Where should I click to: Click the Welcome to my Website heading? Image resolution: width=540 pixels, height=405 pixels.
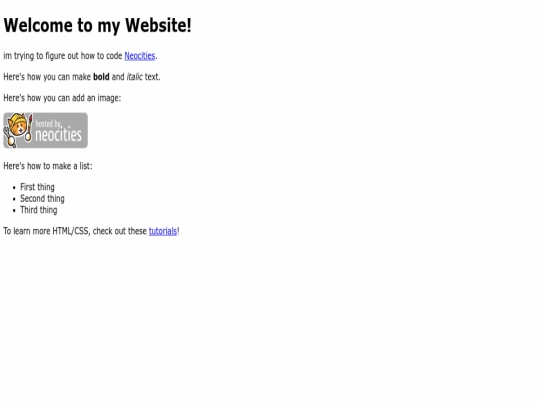point(97,25)
